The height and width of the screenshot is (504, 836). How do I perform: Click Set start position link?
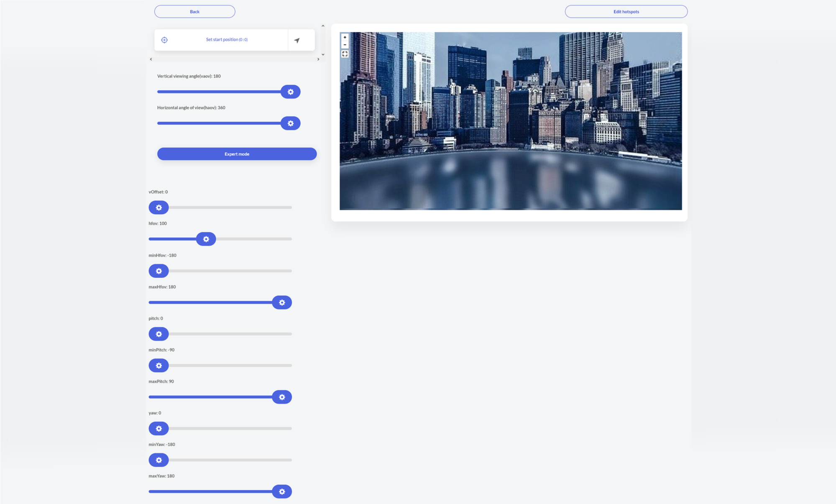coord(227,40)
